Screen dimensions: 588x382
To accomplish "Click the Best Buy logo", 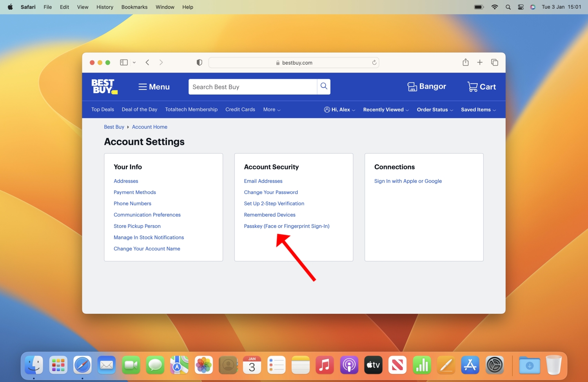I will click(x=105, y=87).
